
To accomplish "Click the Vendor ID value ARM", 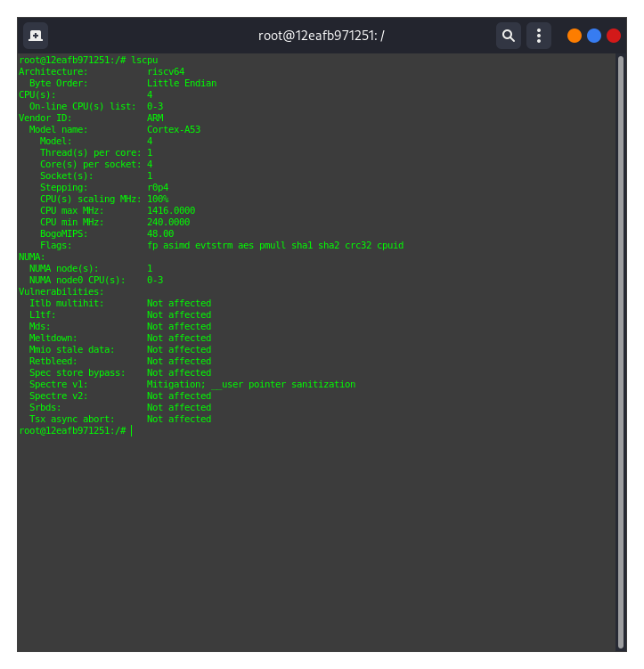I will pyautogui.click(x=155, y=118).
